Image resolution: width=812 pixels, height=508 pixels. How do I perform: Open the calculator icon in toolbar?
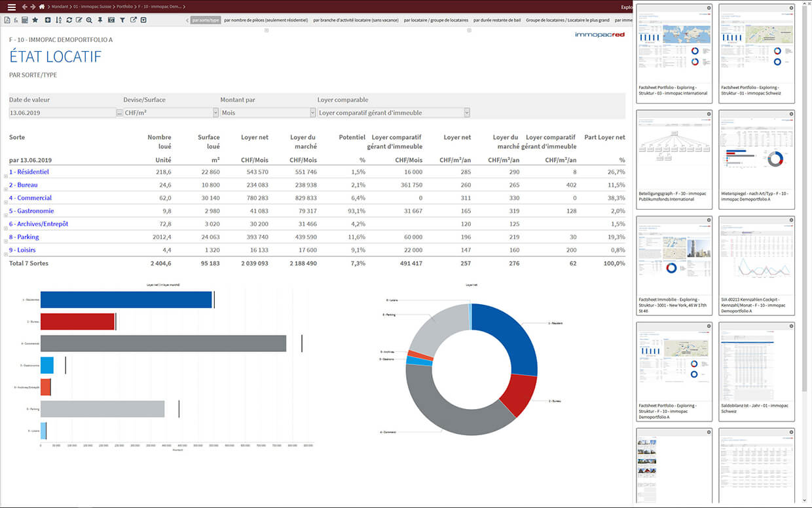(25, 20)
